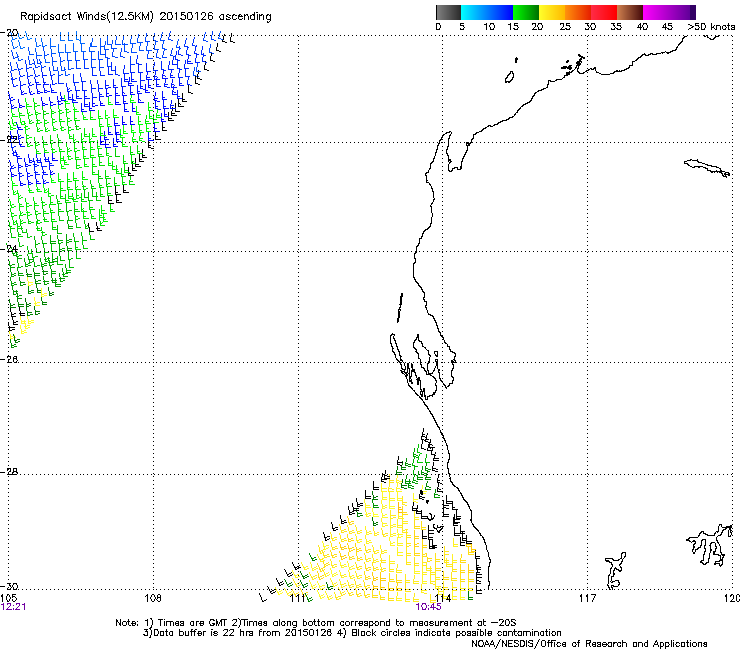Click the small oval island near the top coast
The width and height of the screenshot is (740, 650).
click(510, 77)
